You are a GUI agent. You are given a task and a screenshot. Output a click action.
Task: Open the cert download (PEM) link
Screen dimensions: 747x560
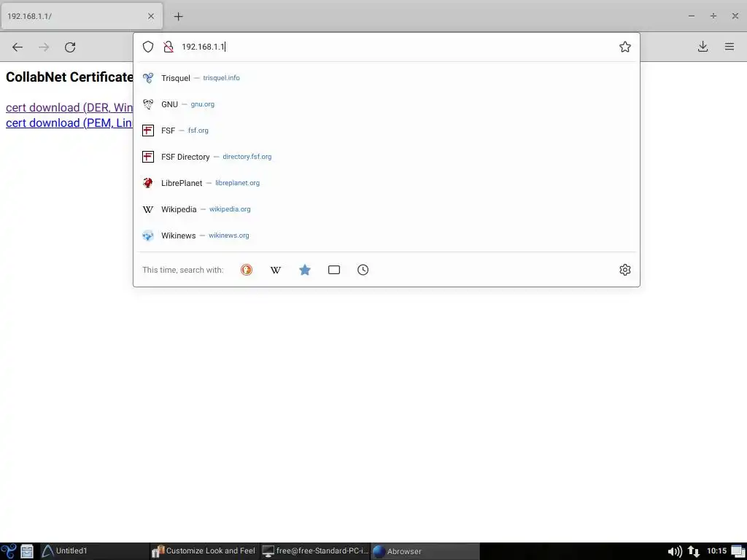69,122
